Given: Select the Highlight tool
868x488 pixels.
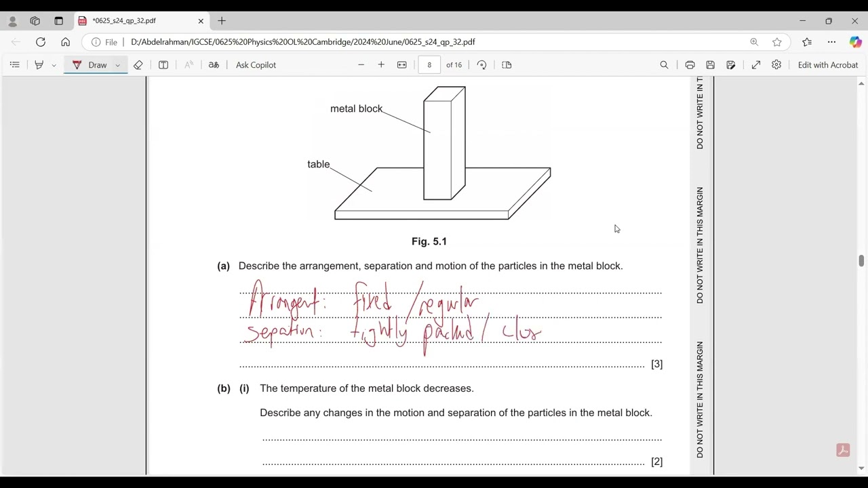Looking at the screenshot, I should tap(39, 65).
